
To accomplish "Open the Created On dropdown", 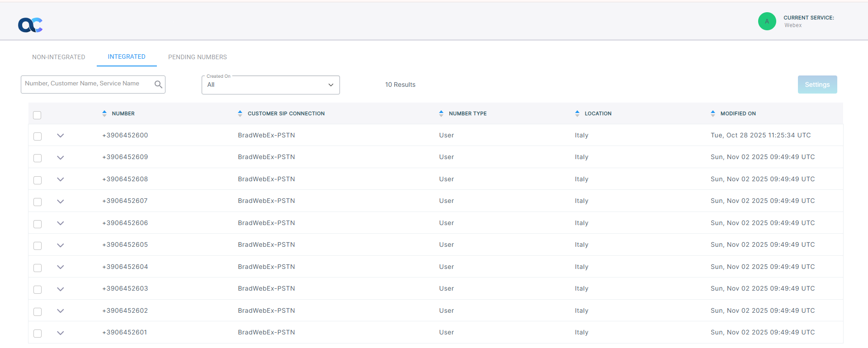I will [270, 85].
